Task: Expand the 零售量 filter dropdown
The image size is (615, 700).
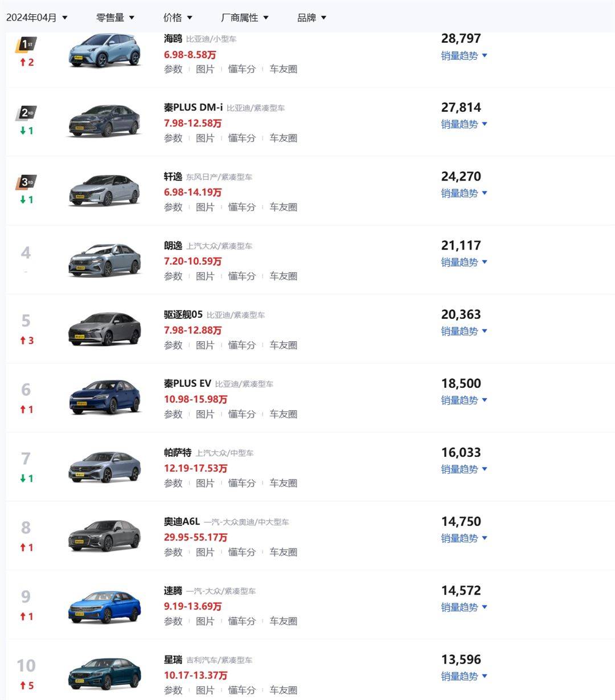Action: click(x=115, y=18)
